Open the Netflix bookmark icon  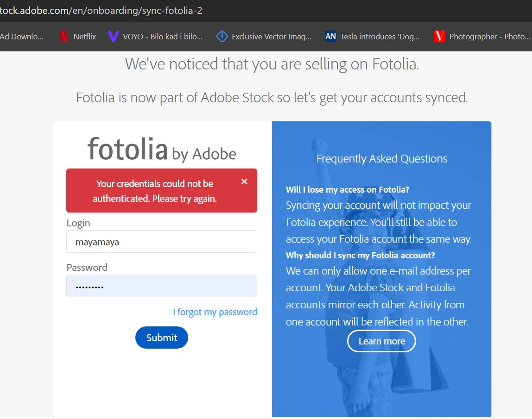(x=63, y=36)
